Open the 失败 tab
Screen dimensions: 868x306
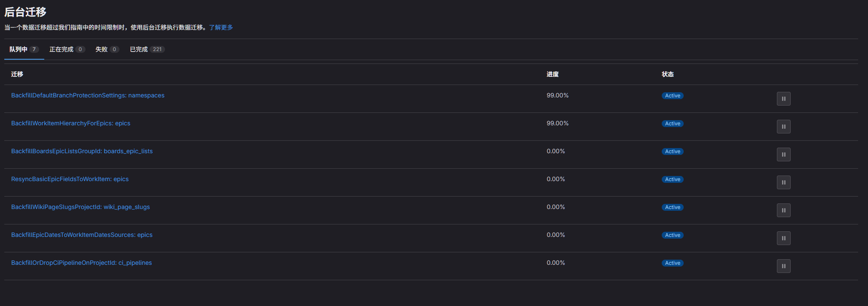(107, 49)
